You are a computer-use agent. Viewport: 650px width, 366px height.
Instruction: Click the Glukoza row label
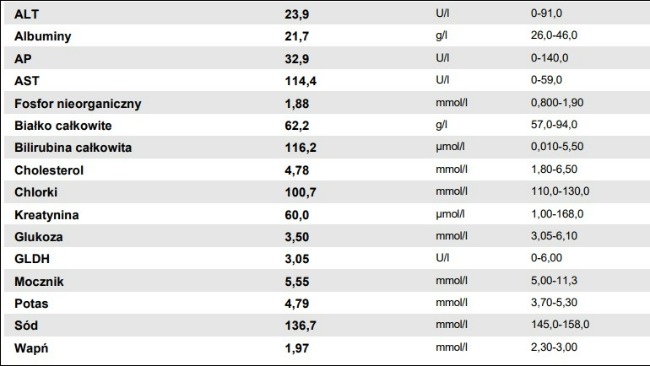(39, 237)
